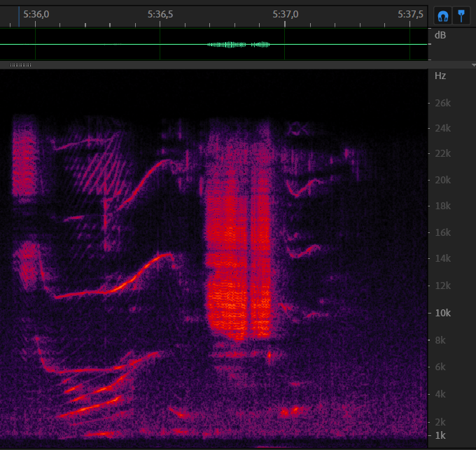Click the 10k frequency label
Screen dimensions: 476x450
point(442,313)
